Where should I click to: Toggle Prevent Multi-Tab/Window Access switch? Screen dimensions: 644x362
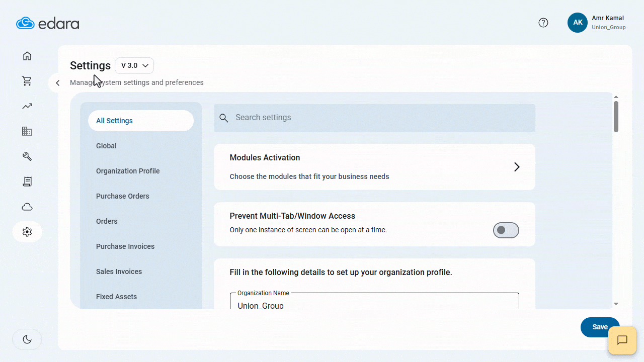coord(506,230)
